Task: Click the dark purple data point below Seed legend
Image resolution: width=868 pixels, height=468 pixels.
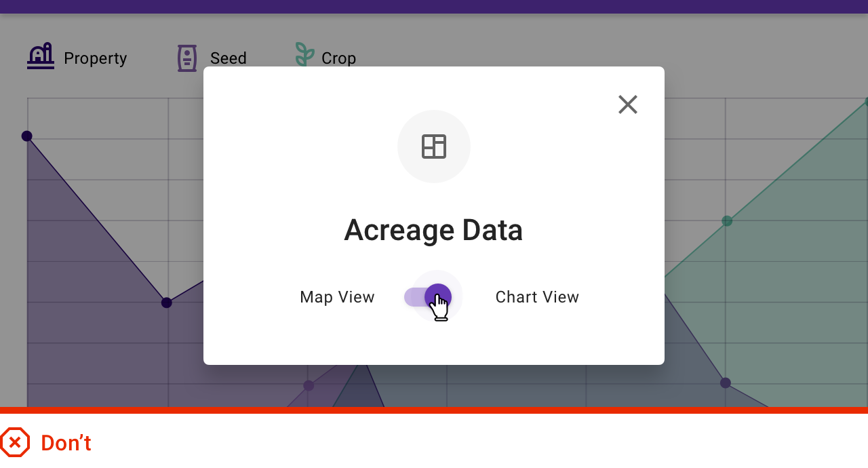Action: 167,303
